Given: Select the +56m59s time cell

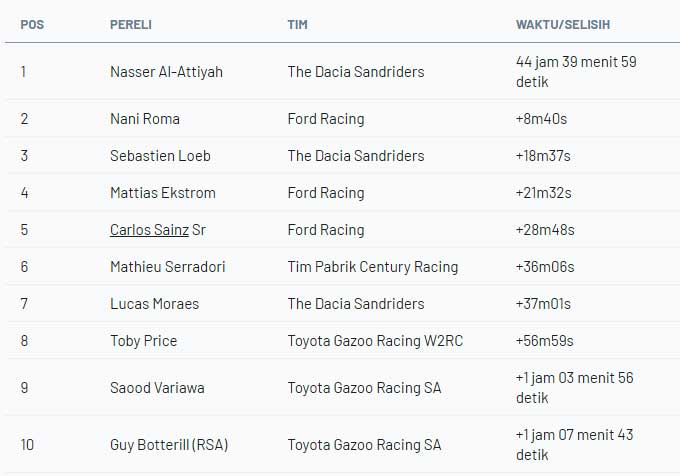Looking at the screenshot, I should click(x=545, y=341).
